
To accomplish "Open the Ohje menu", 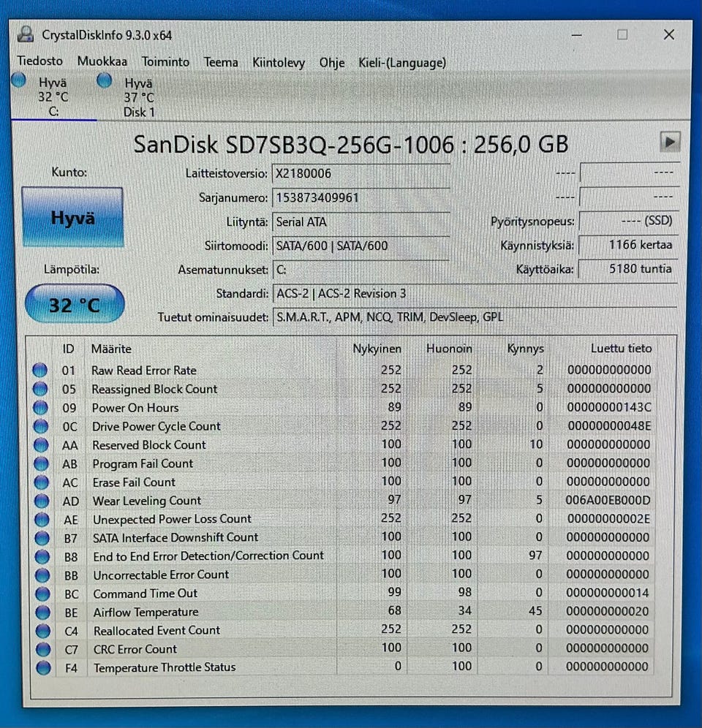I will pyautogui.click(x=332, y=63).
